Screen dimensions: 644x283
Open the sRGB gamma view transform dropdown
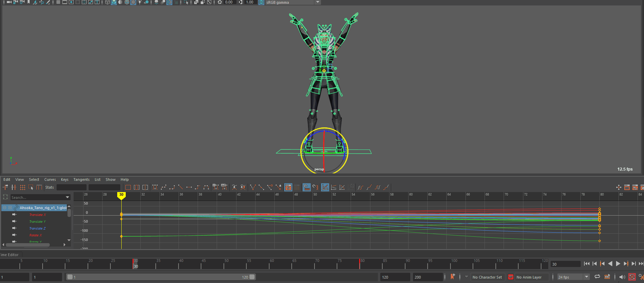318,2
